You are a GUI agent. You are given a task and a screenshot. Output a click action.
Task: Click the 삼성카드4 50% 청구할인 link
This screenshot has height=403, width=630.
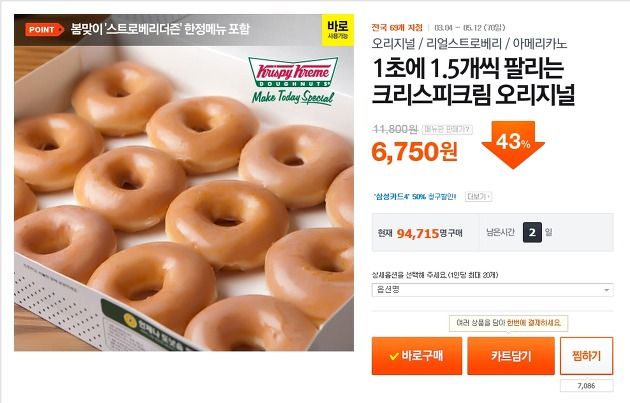[x=415, y=196]
